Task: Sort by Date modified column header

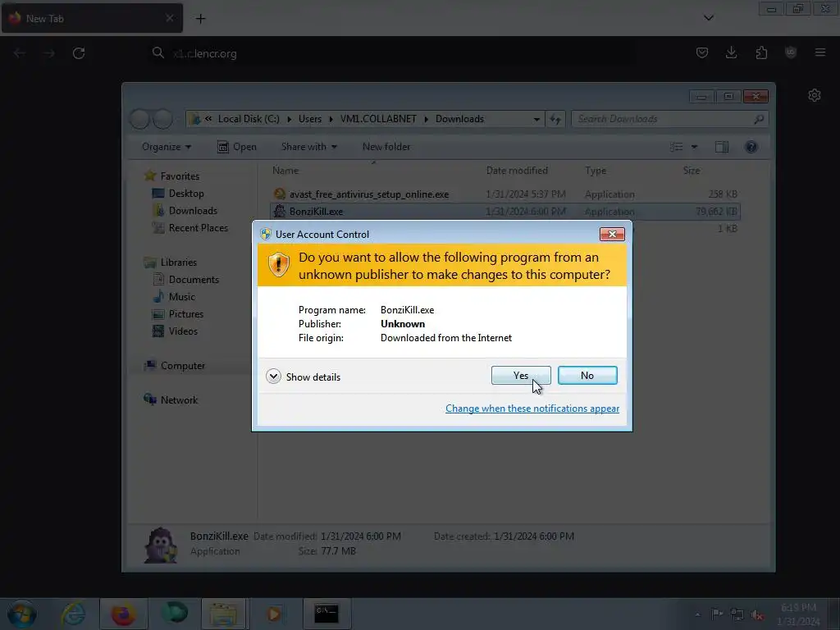Action: pyautogui.click(x=517, y=171)
